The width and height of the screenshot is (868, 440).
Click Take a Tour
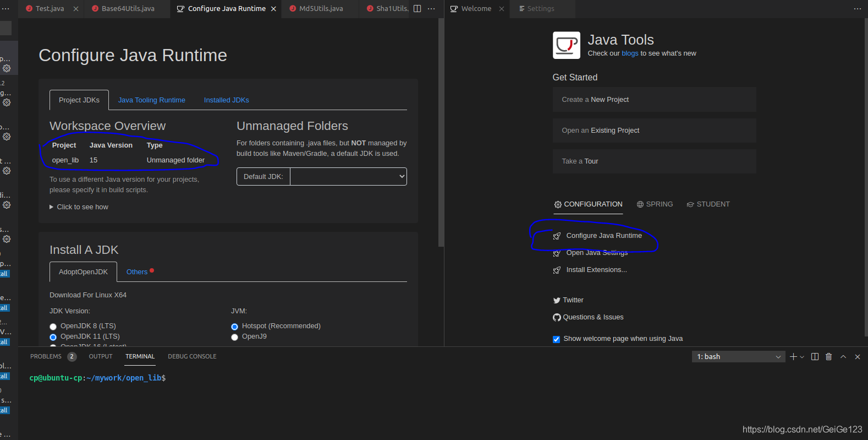[x=654, y=161]
